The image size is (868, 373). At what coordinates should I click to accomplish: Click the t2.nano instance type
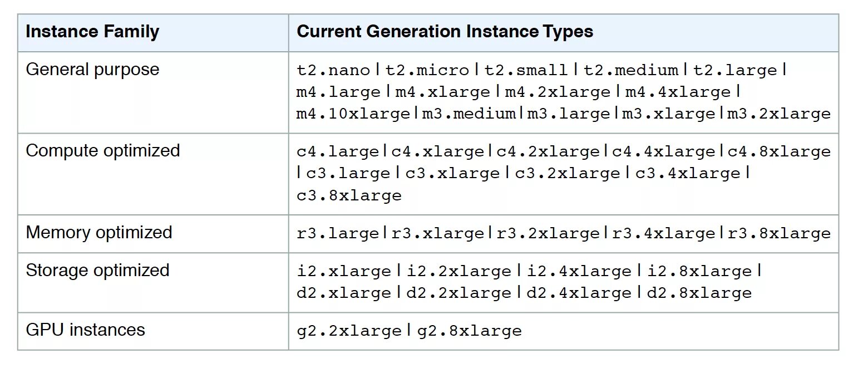pos(333,71)
